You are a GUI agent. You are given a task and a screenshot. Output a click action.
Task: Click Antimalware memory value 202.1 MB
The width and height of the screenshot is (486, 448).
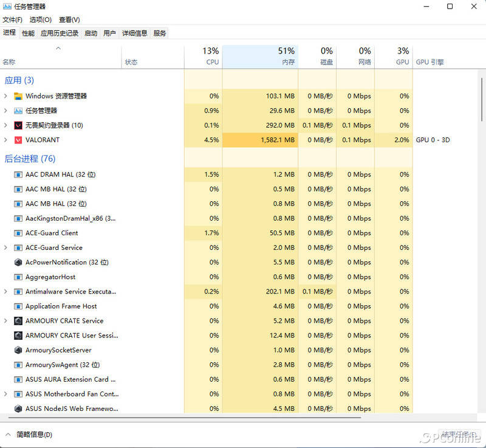280,292
